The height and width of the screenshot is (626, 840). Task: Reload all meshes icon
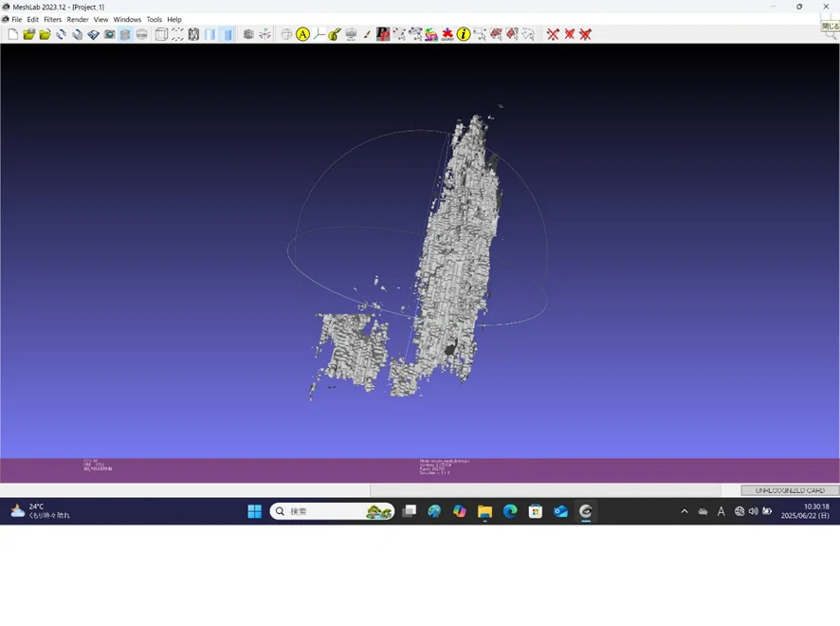pos(77,34)
